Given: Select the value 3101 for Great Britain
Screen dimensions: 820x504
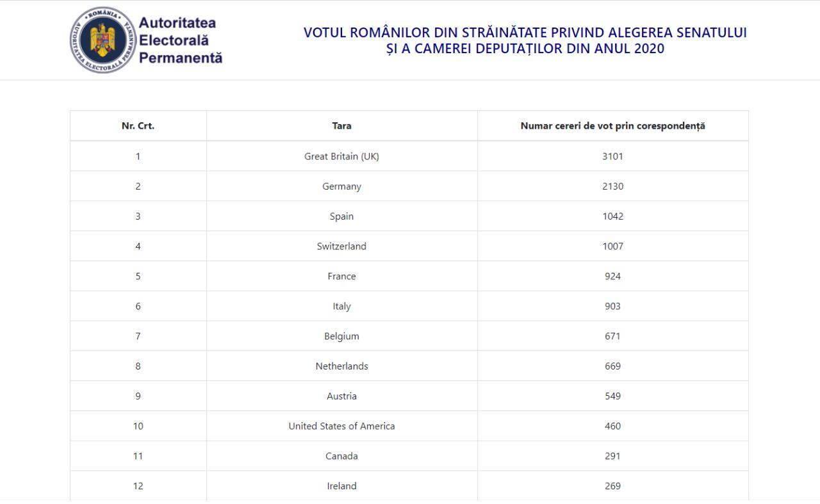Looking at the screenshot, I should click(613, 156).
